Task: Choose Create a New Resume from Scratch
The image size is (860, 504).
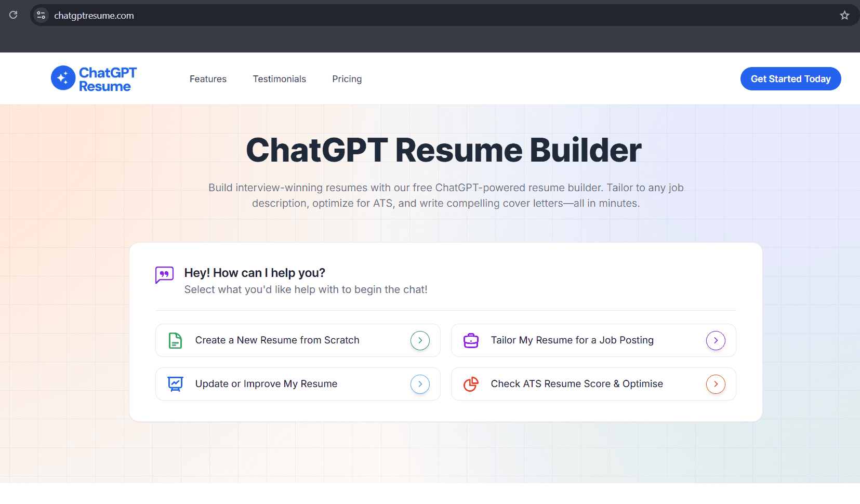Action: pyautogui.click(x=298, y=340)
